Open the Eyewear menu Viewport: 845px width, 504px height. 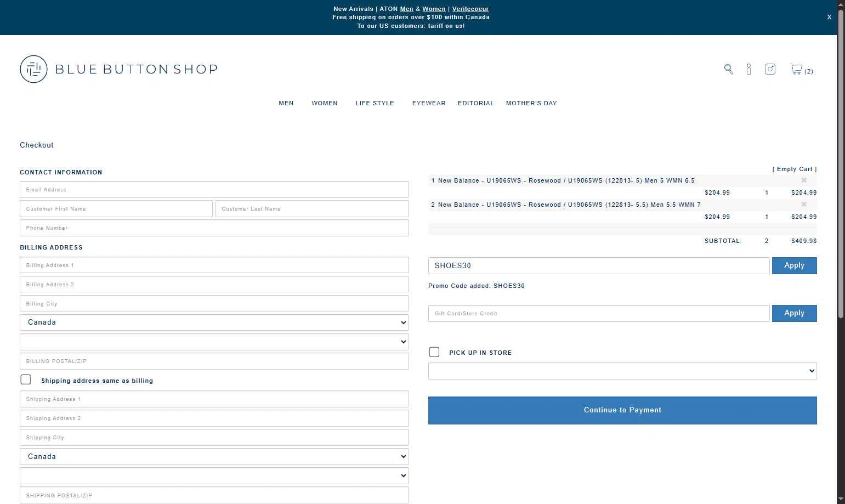(429, 103)
